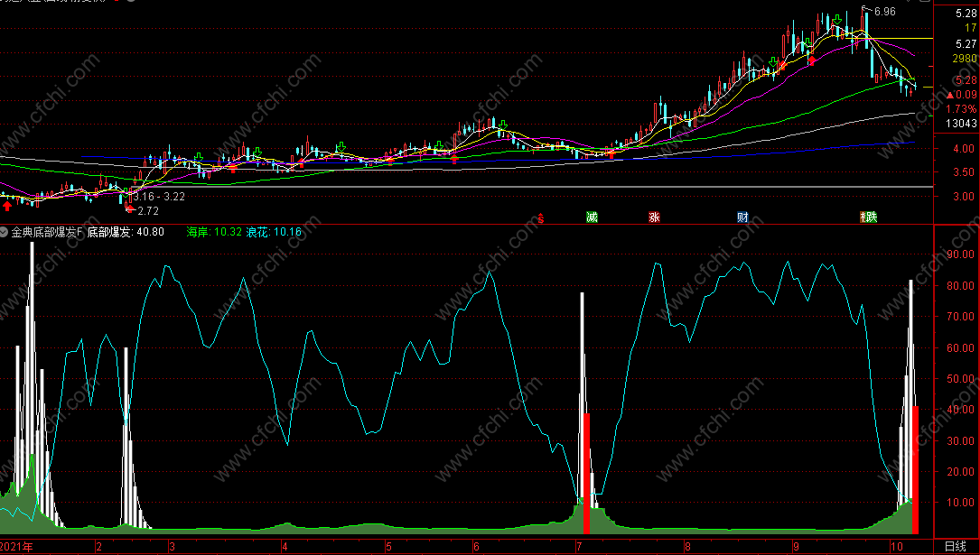Image resolution: width=980 pixels, height=555 pixels.
Task: Click the 13043 volume value
Action: coord(961,124)
